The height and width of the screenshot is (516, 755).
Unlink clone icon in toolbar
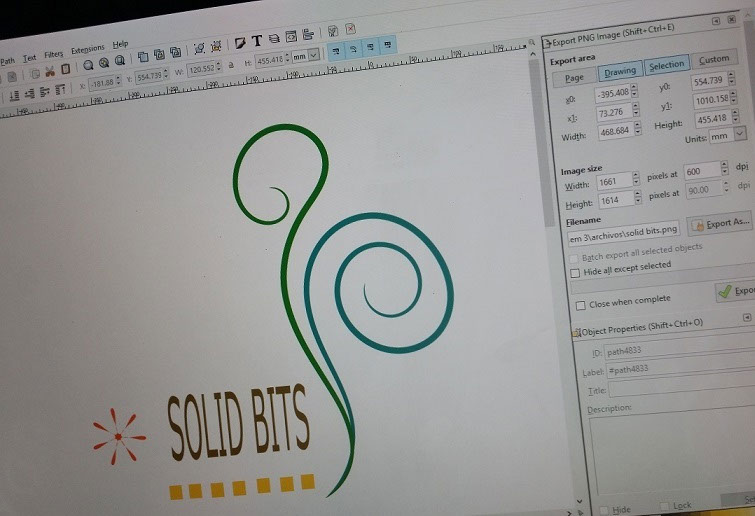176,52
